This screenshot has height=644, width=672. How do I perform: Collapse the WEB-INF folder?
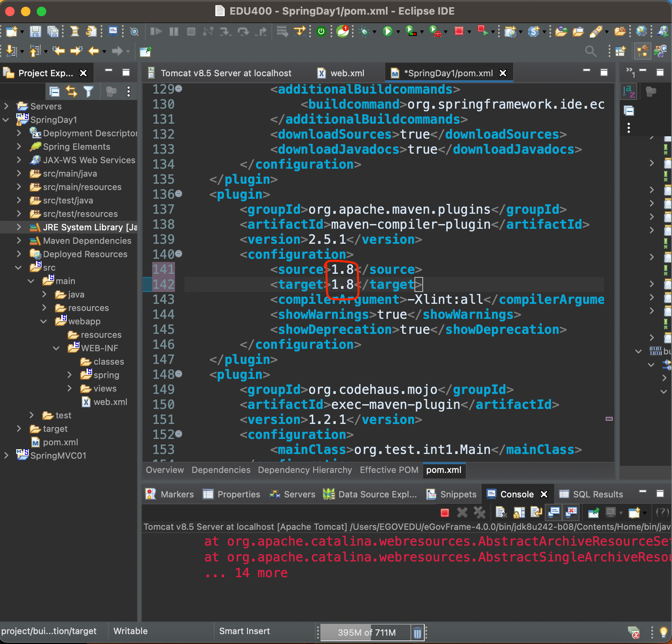(x=56, y=348)
